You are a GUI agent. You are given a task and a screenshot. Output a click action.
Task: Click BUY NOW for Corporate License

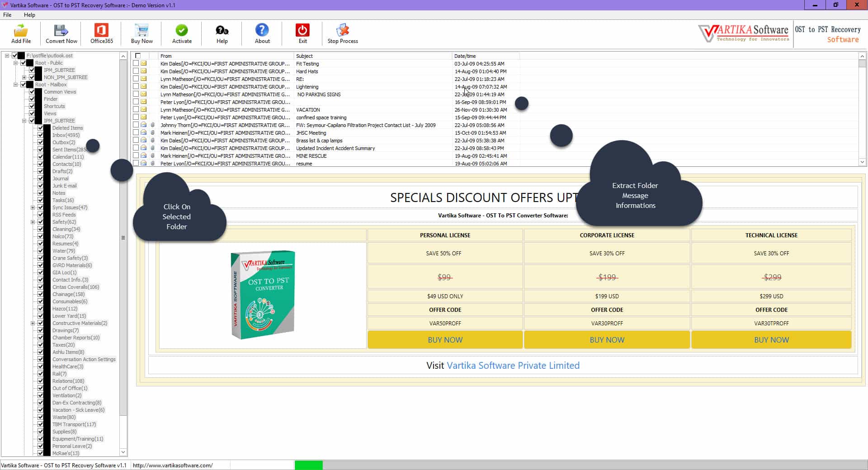pyautogui.click(x=607, y=340)
